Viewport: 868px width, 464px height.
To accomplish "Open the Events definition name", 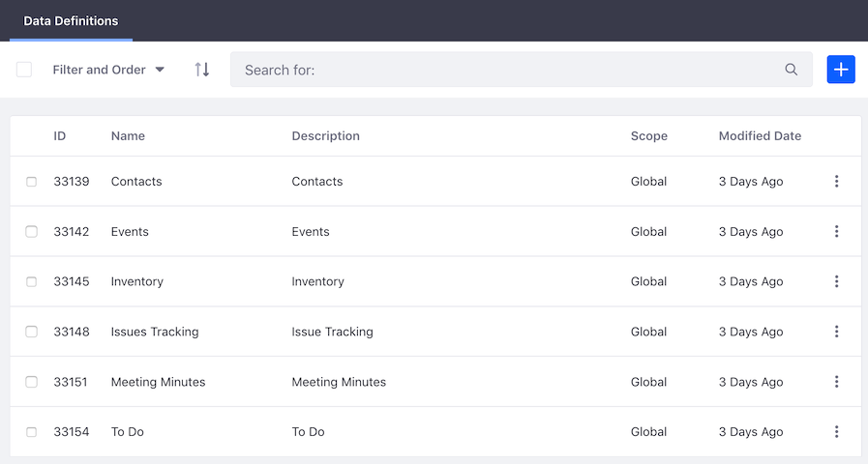I will [130, 232].
